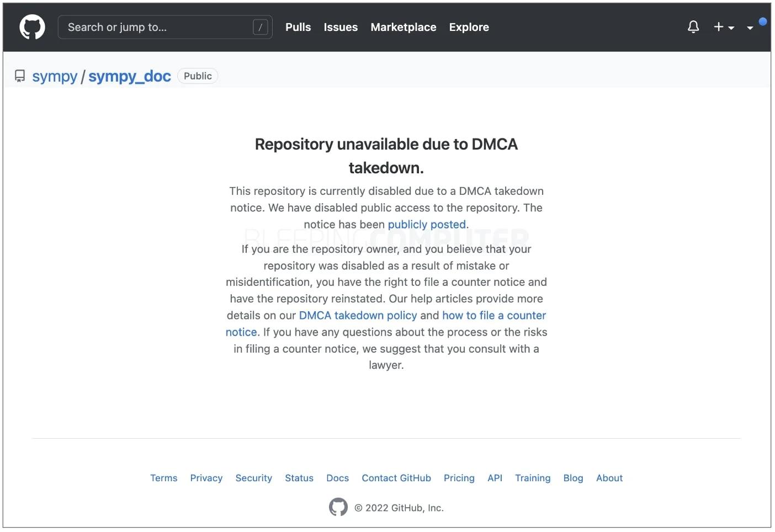Open the Explore navigation item
The image size is (775, 532).
coord(469,26)
